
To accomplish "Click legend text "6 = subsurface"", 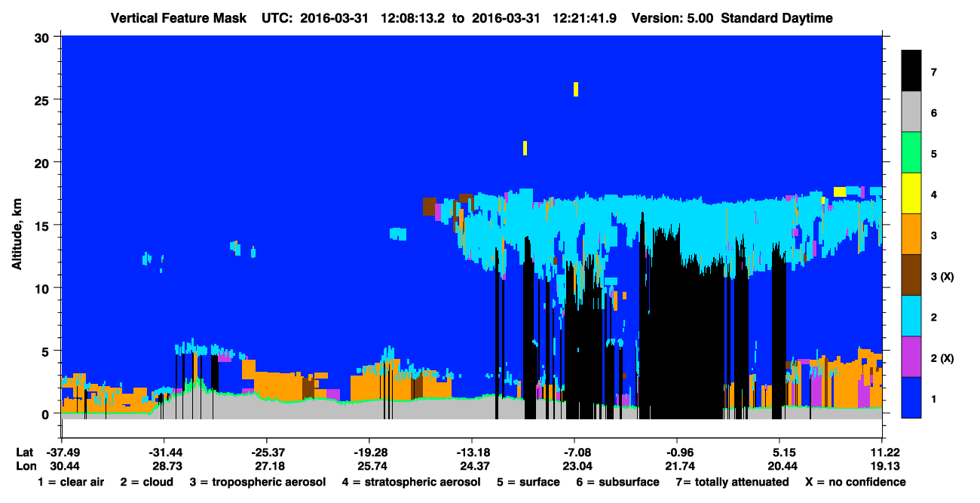I will click(x=617, y=482).
